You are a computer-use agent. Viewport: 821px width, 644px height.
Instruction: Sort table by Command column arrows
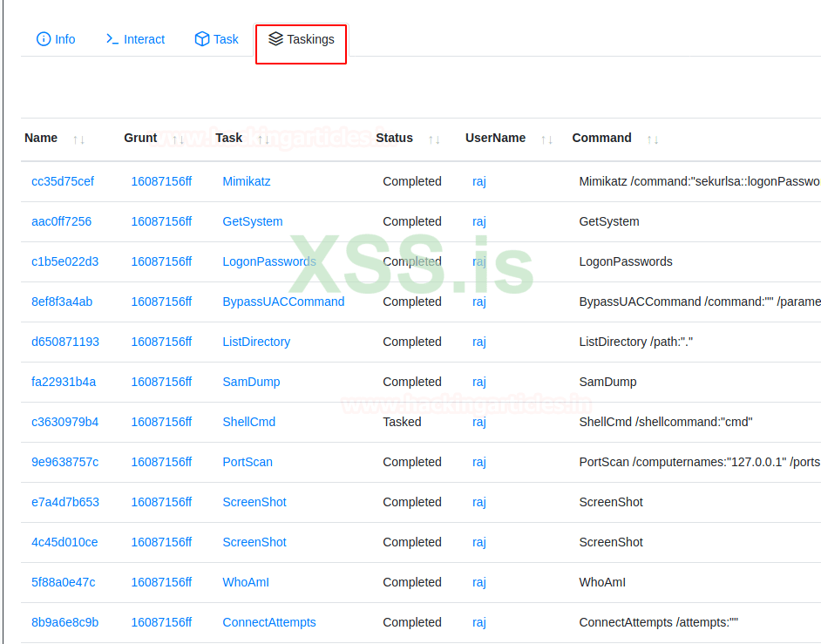(x=653, y=139)
